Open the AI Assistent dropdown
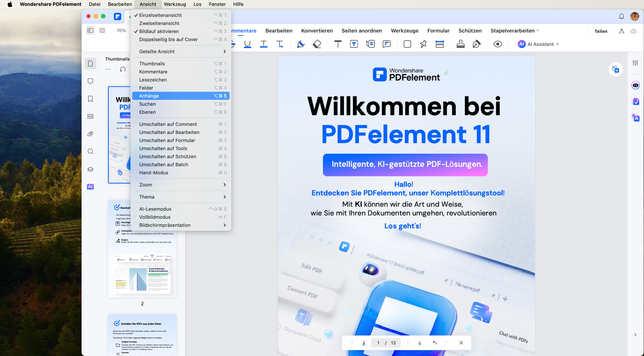The image size is (644, 356). (538, 44)
